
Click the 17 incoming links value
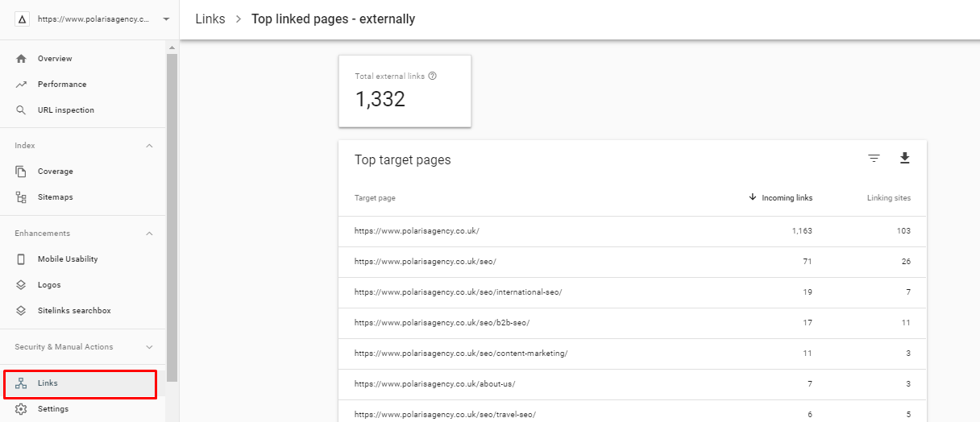tap(808, 323)
